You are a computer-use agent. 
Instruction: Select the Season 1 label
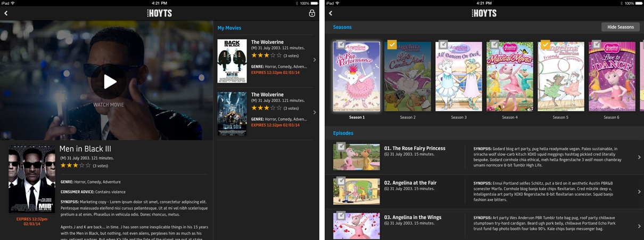pyautogui.click(x=357, y=117)
